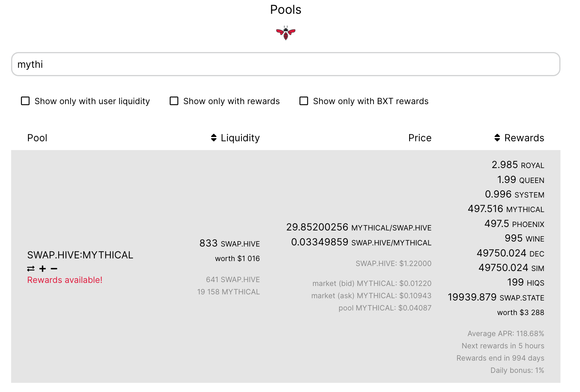The width and height of the screenshot is (580, 392).
Task: Click the Liquidity column header
Action: click(240, 138)
